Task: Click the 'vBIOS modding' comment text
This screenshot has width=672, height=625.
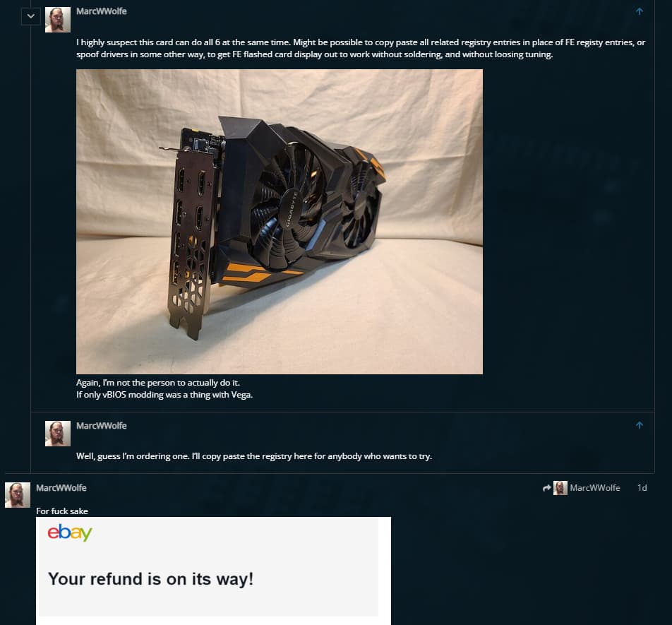Action: (x=164, y=395)
